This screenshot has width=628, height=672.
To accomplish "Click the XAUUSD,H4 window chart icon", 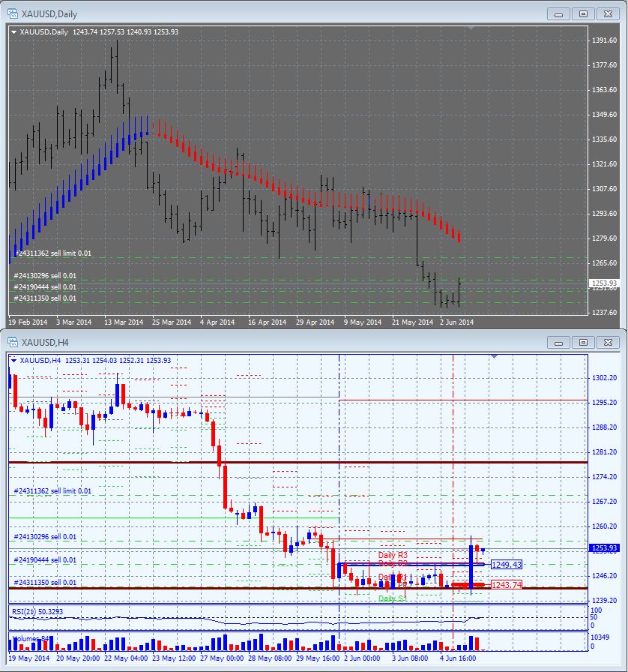I will tap(13, 343).
